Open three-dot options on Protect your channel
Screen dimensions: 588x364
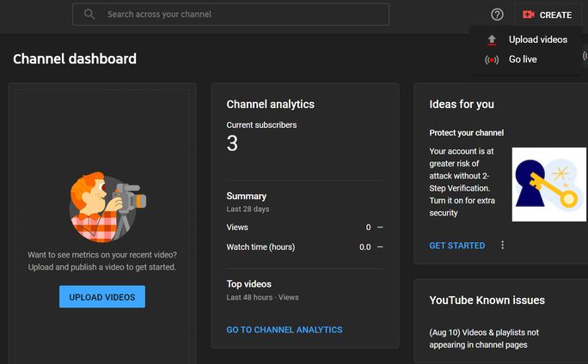coord(503,246)
